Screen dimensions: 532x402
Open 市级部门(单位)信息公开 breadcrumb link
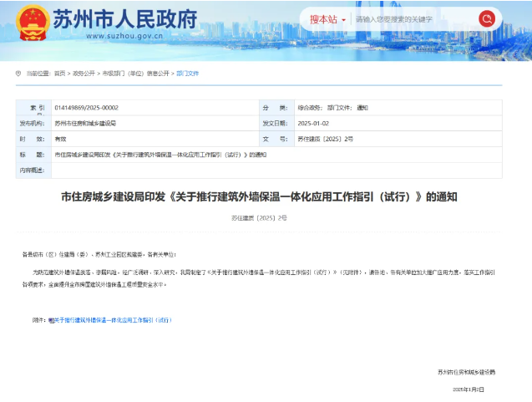(x=135, y=74)
